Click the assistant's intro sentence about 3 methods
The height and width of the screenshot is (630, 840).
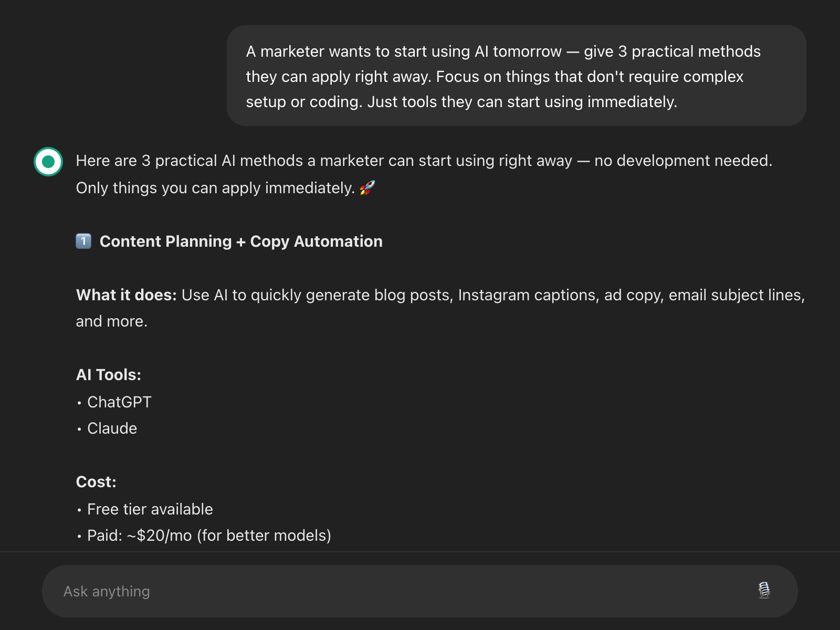424,161
